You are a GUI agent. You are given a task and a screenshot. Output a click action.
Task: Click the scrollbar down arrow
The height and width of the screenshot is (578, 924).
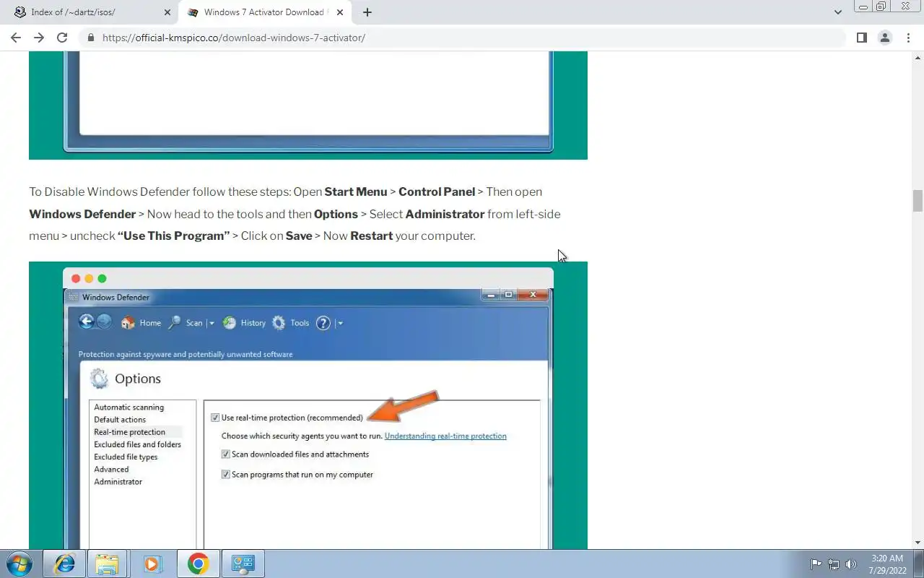coord(918,543)
